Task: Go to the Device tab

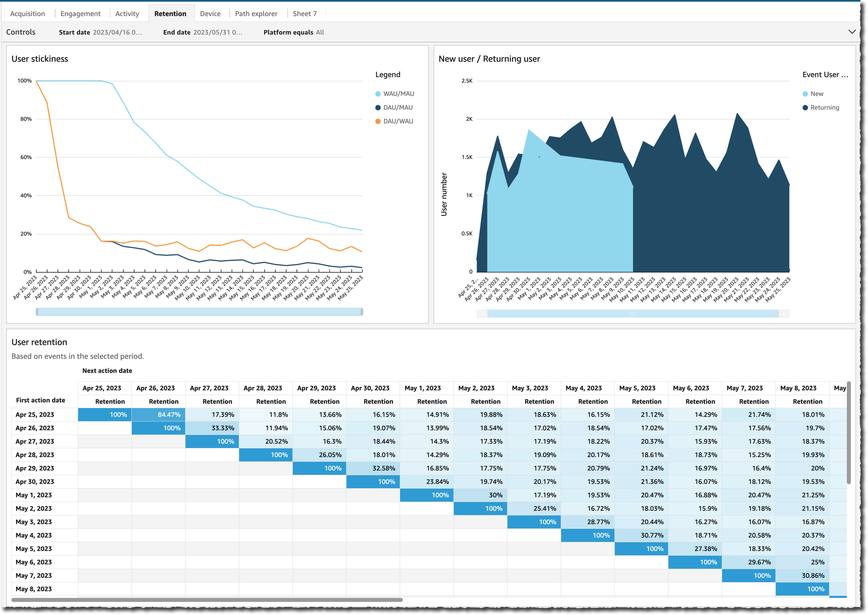Action: (211, 13)
